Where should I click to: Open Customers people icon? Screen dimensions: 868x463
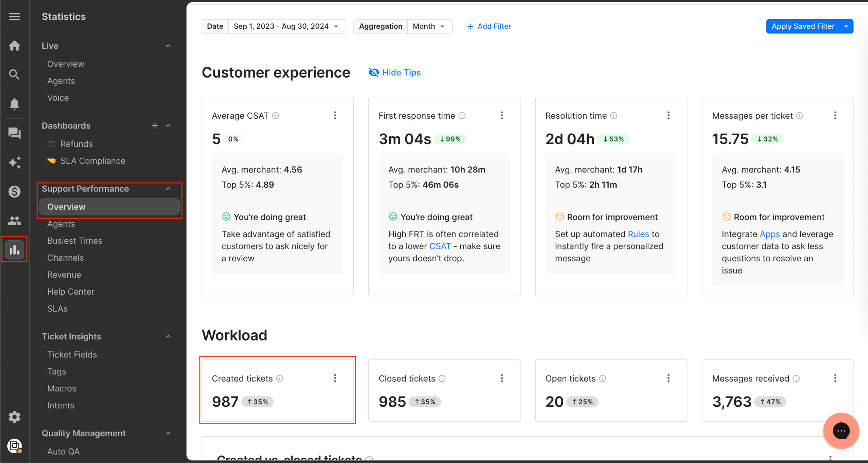(x=14, y=220)
